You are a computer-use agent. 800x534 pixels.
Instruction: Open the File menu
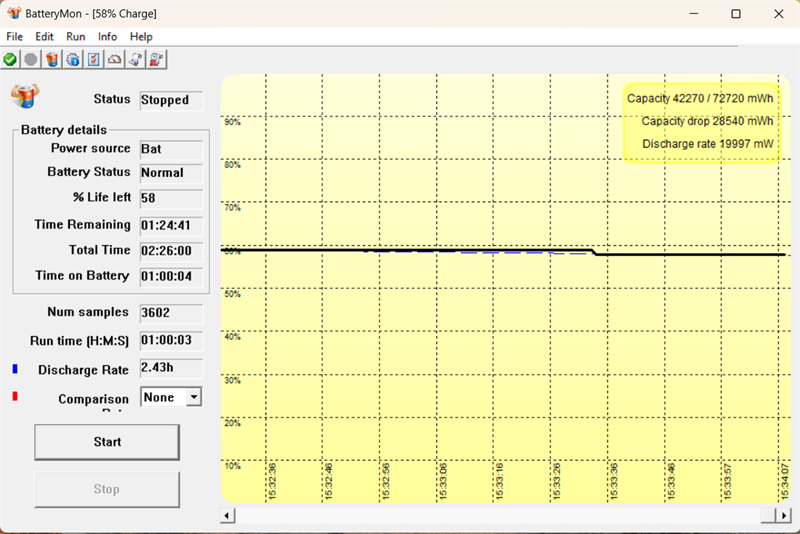point(15,36)
